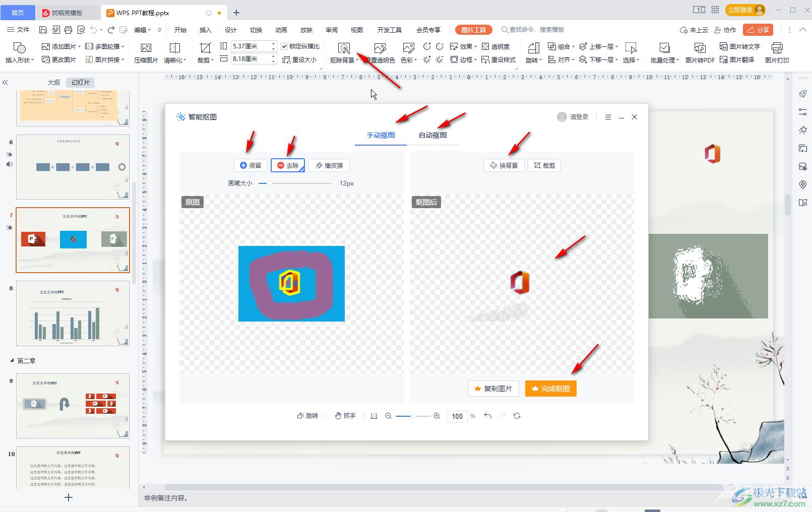Click Set Transparent Color (设置透明色) icon

tap(380, 52)
